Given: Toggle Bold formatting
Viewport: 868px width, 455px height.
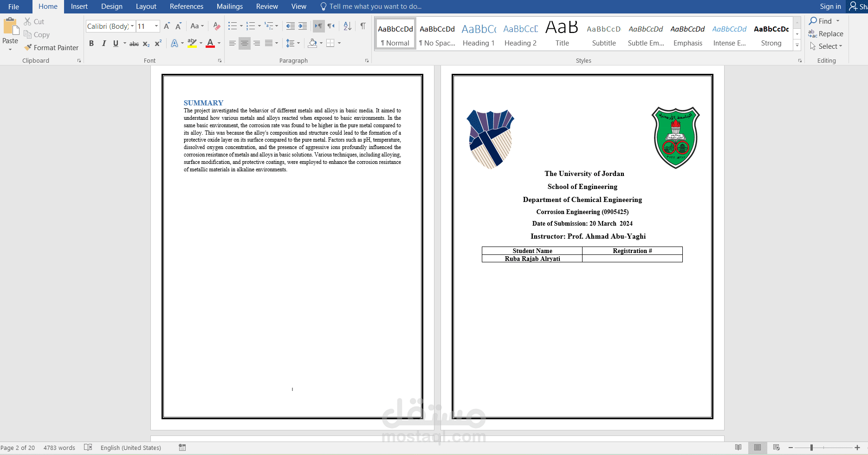Looking at the screenshot, I should [x=91, y=43].
